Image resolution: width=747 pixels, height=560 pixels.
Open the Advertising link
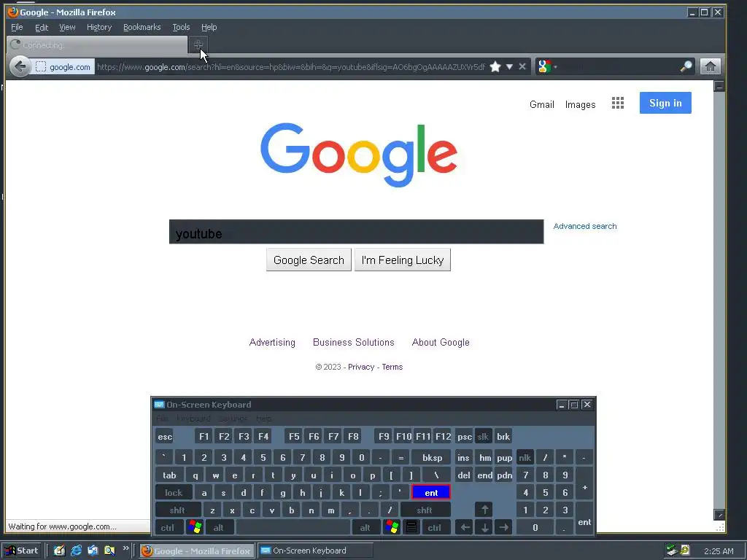pyautogui.click(x=272, y=343)
